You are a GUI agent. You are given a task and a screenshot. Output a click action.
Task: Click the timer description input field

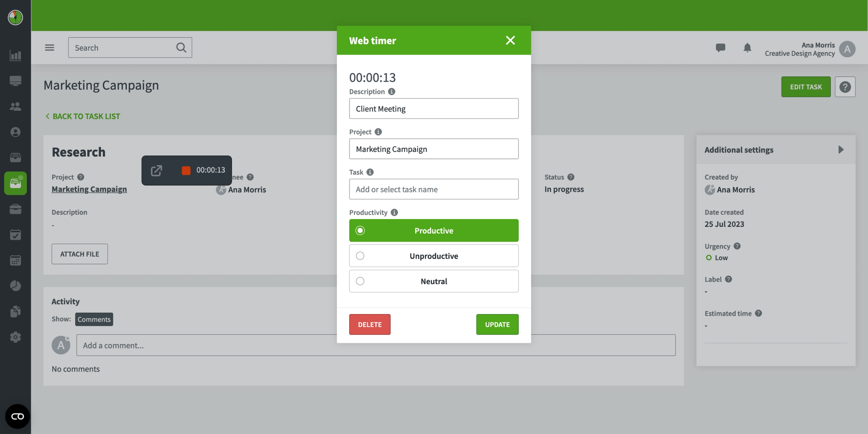433,108
